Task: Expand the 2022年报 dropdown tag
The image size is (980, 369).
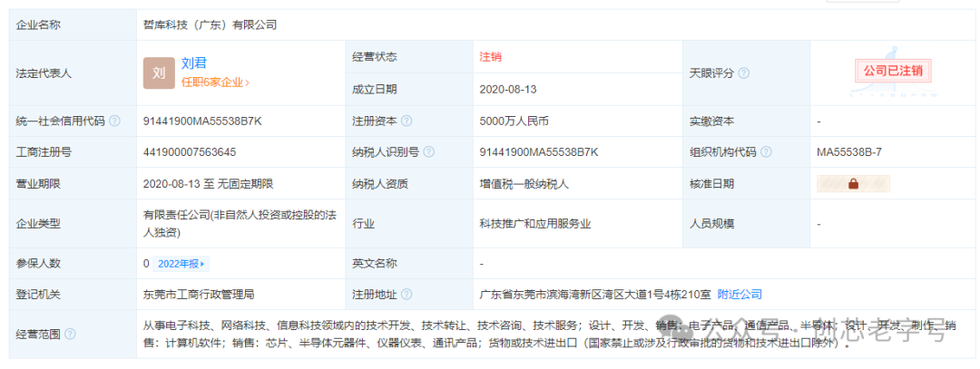Action: pos(181,264)
